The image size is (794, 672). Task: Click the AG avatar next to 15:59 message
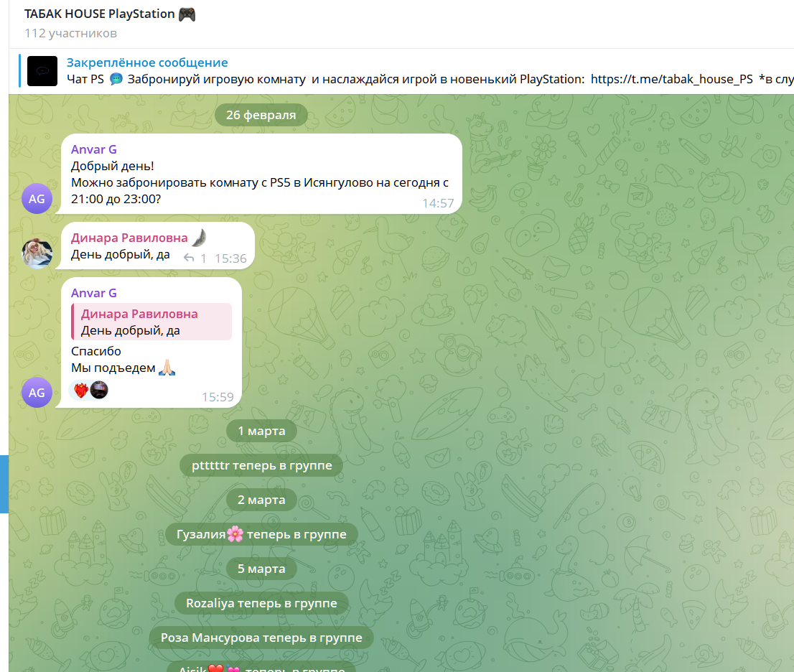point(37,393)
